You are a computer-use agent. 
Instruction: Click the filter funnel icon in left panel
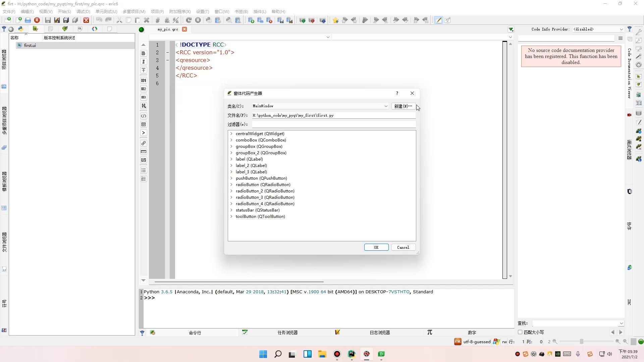4,29
